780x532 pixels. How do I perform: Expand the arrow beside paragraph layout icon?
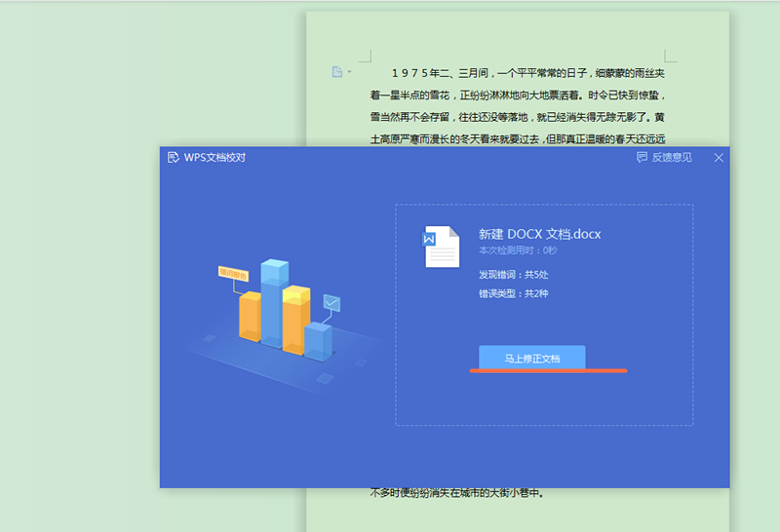(349, 72)
